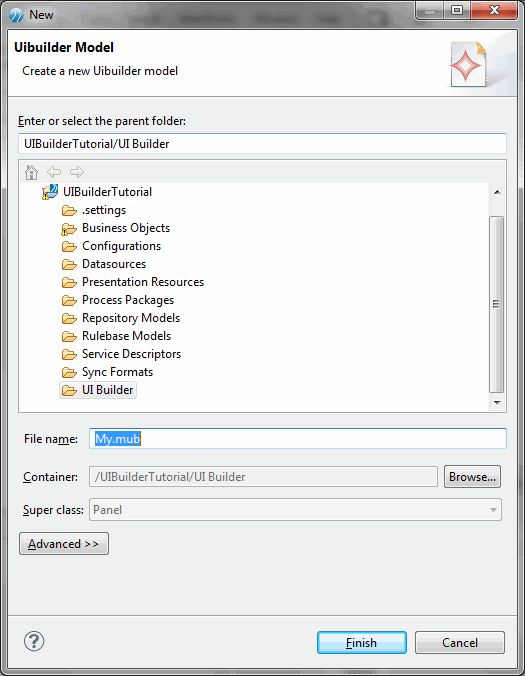Select Presentation Resources in the tree
Viewport: 525px width, 676px height.
(x=143, y=282)
